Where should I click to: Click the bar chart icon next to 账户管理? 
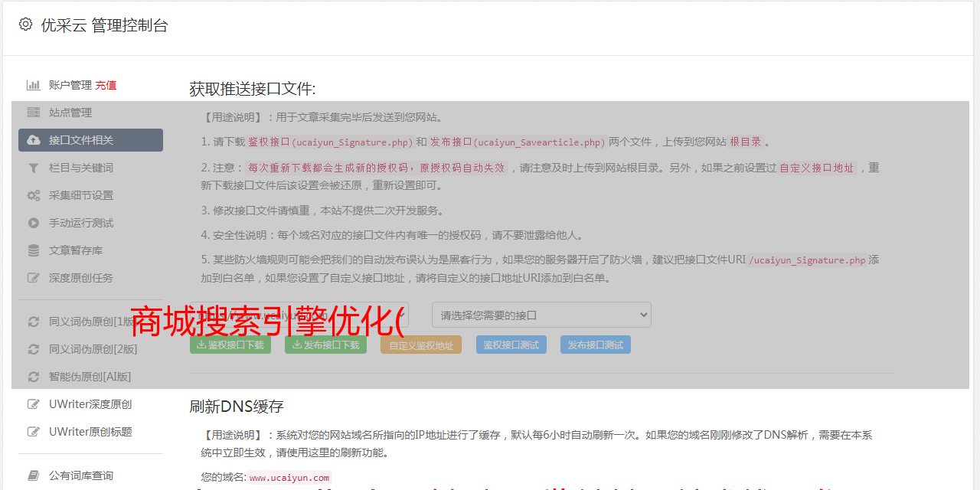tap(34, 85)
